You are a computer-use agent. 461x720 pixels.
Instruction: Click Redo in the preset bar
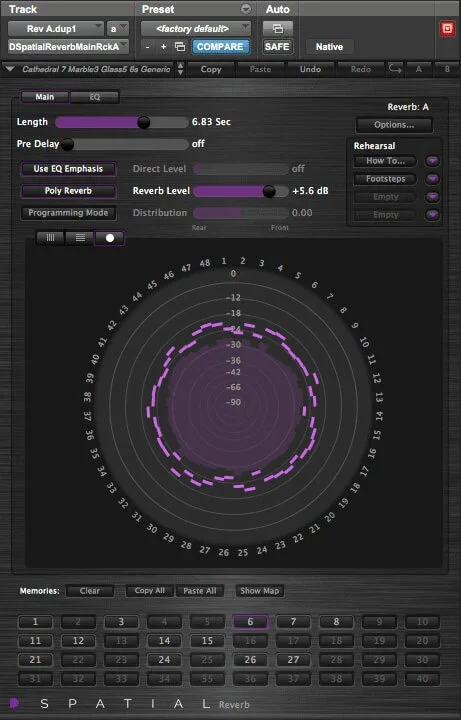(x=361, y=69)
